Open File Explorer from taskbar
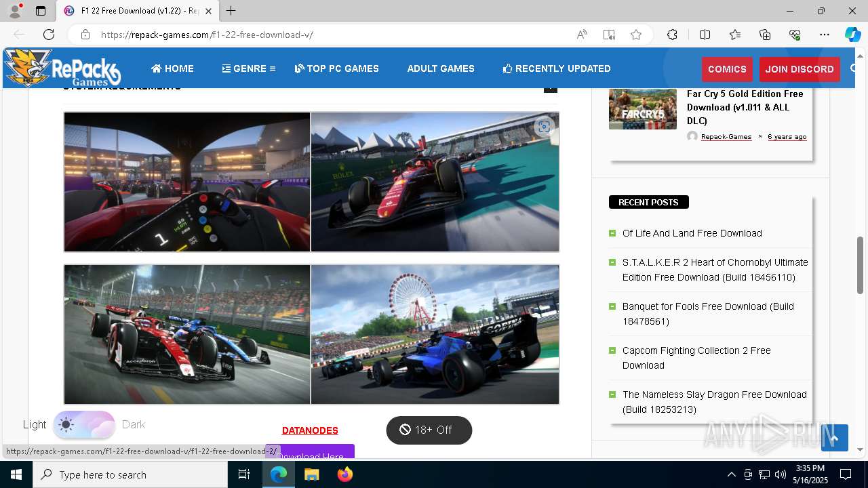Screen dimensions: 868x488 (x=311, y=474)
